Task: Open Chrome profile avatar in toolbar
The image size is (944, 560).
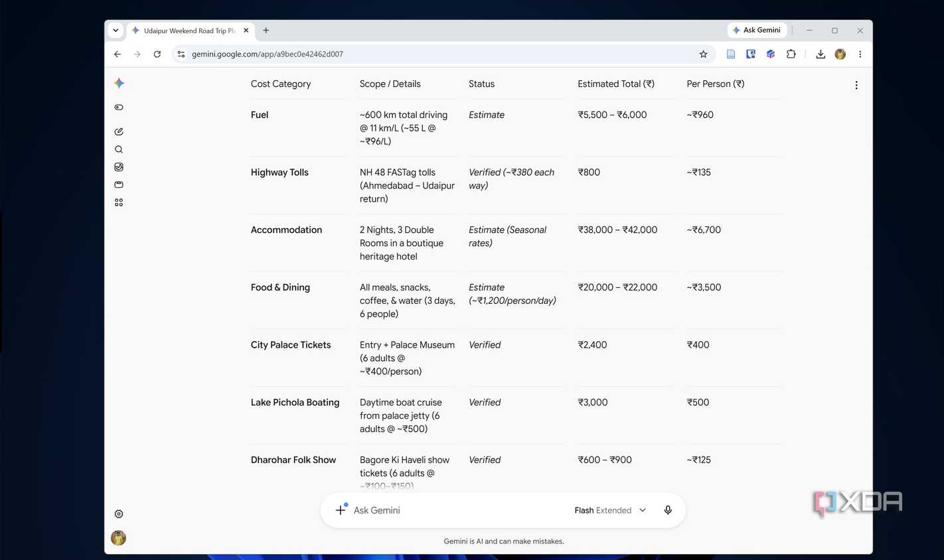Action: pyautogui.click(x=840, y=54)
